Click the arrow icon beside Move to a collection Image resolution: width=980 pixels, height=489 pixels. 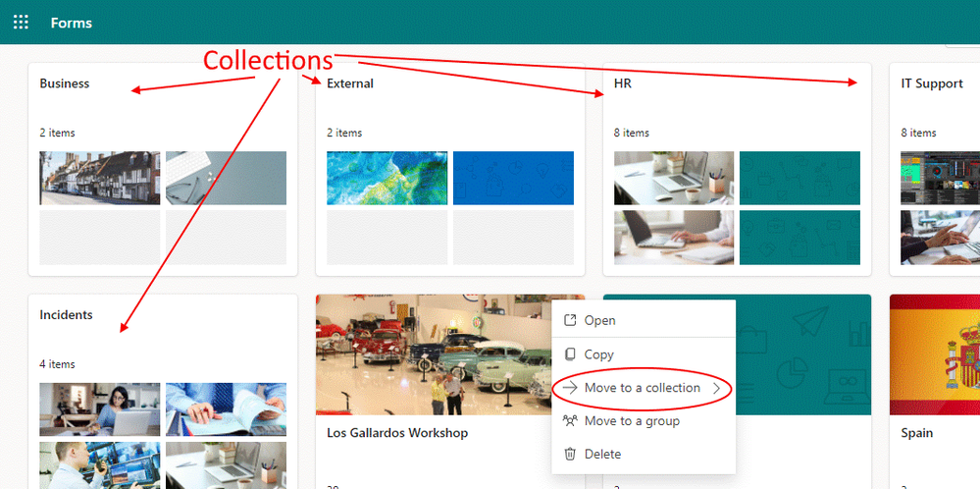point(570,388)
